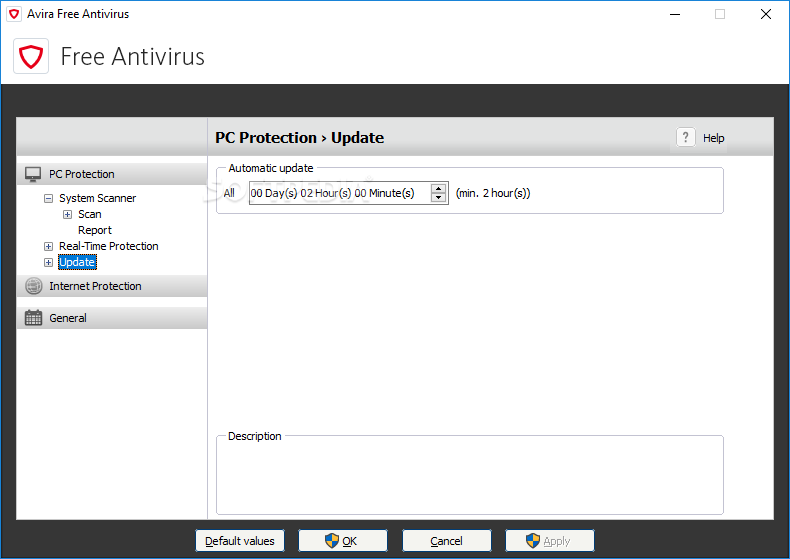Expand the Scan tree node

pos(68,215)
